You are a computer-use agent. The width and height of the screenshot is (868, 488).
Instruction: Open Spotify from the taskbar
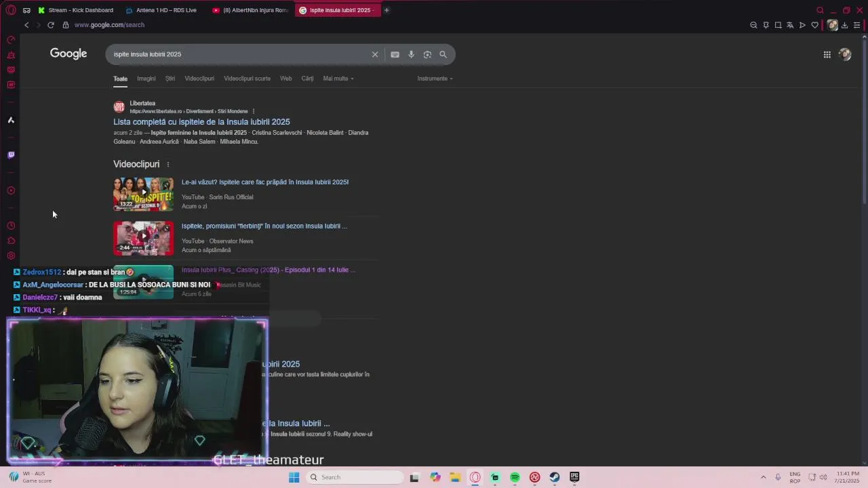point(515,477)
